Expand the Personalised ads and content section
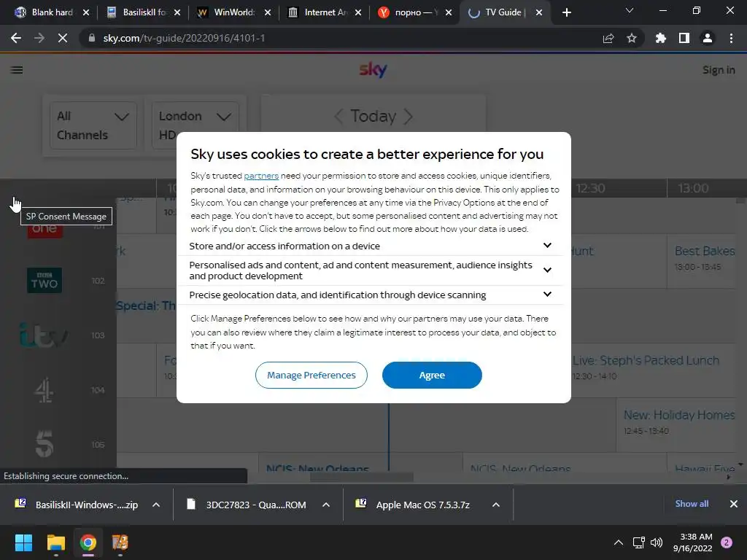Viewport: 747px width, 560px height. click(x=370, y=271)
